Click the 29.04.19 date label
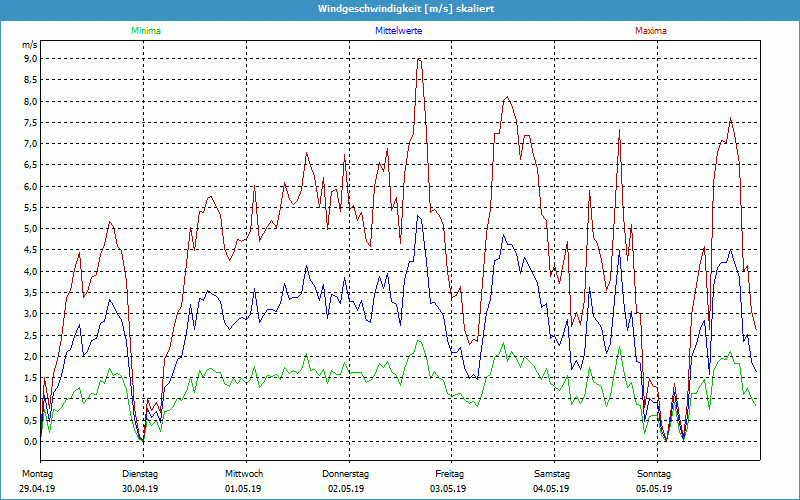 (x=37, y=489)
